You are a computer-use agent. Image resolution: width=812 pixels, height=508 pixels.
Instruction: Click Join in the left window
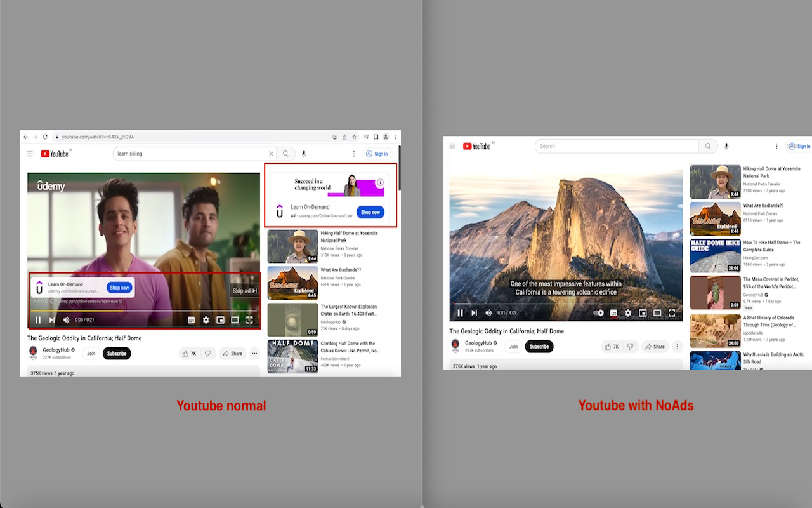91,354
